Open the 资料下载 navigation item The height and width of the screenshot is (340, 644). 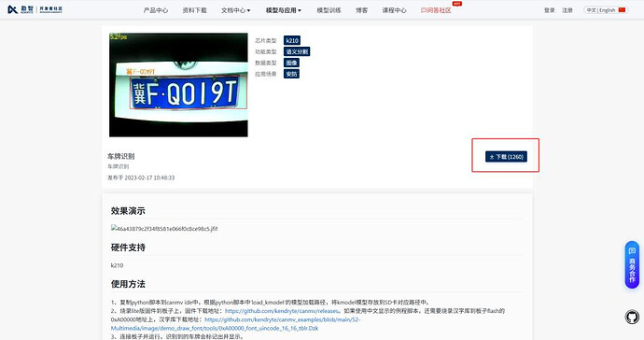(195, 10)
